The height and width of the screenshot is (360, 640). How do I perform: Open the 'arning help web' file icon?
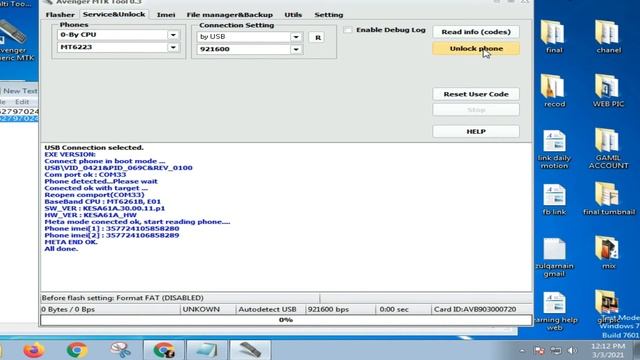pyautogui.click(x=555, y=311)
